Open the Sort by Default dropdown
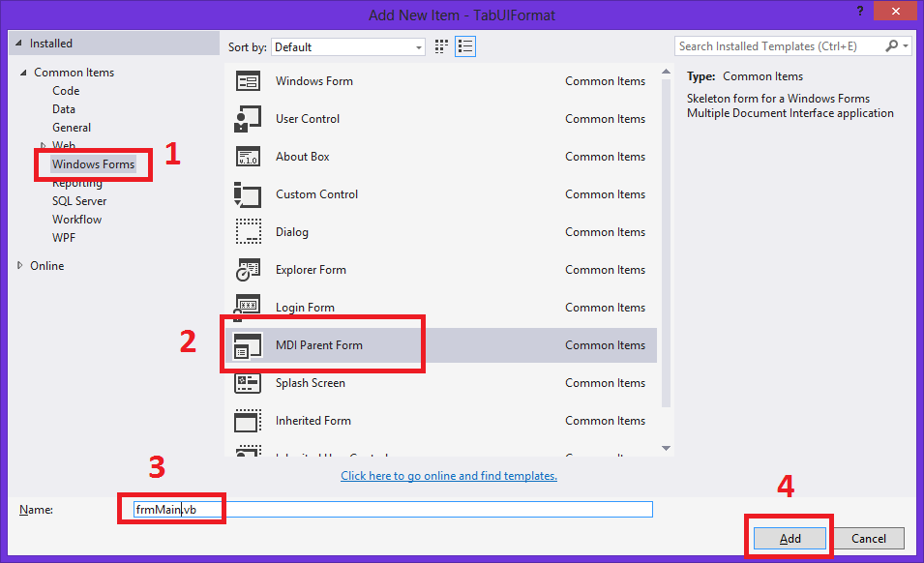Image resolution: width=924 pixels, height=563 pixels. point(347,47)
